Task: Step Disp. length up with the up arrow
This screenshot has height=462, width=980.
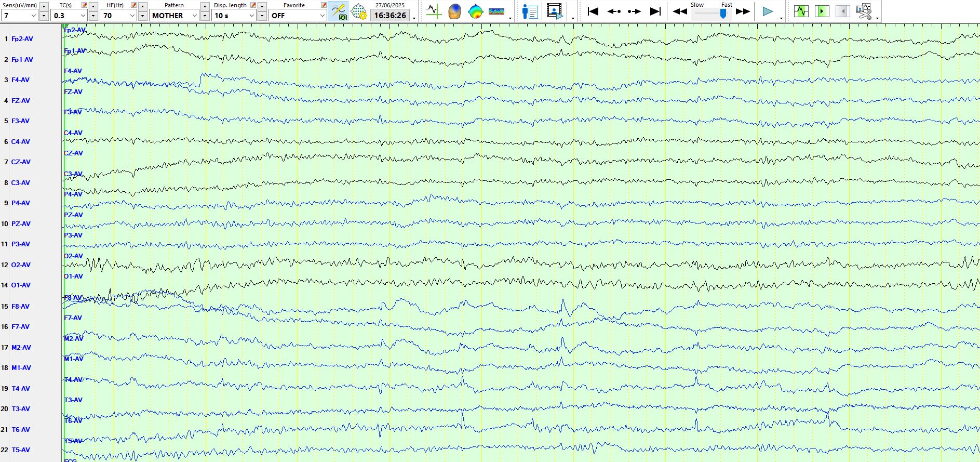Action: 262,6
